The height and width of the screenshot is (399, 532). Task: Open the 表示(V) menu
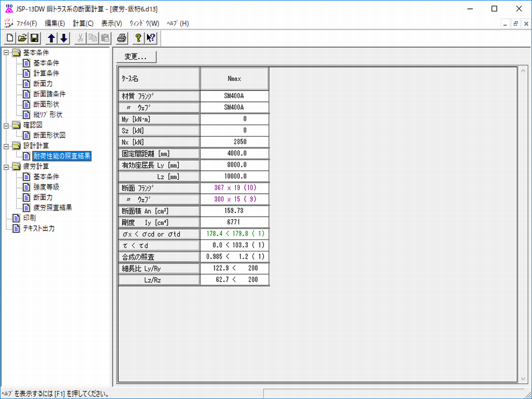[x=111, y=23]
